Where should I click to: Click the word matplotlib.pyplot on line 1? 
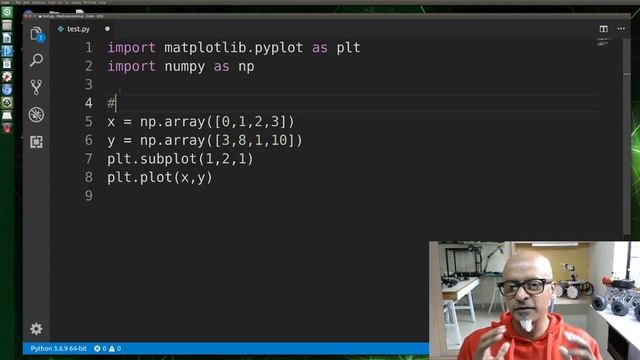(233, 48)
